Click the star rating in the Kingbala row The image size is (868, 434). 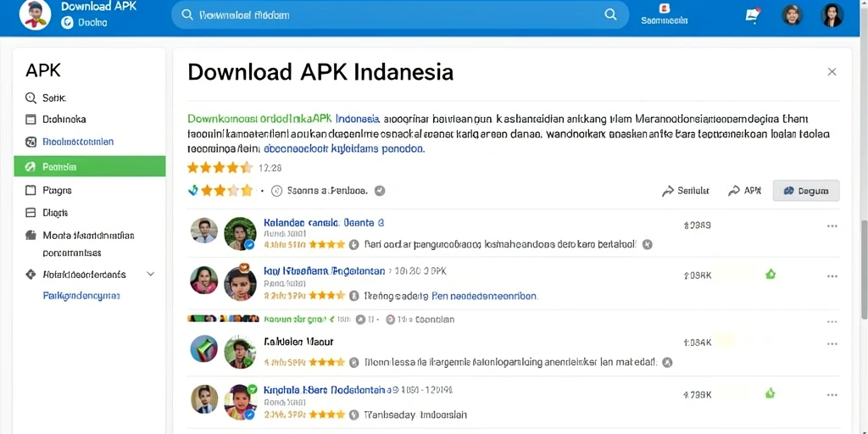tap(326, 415)
